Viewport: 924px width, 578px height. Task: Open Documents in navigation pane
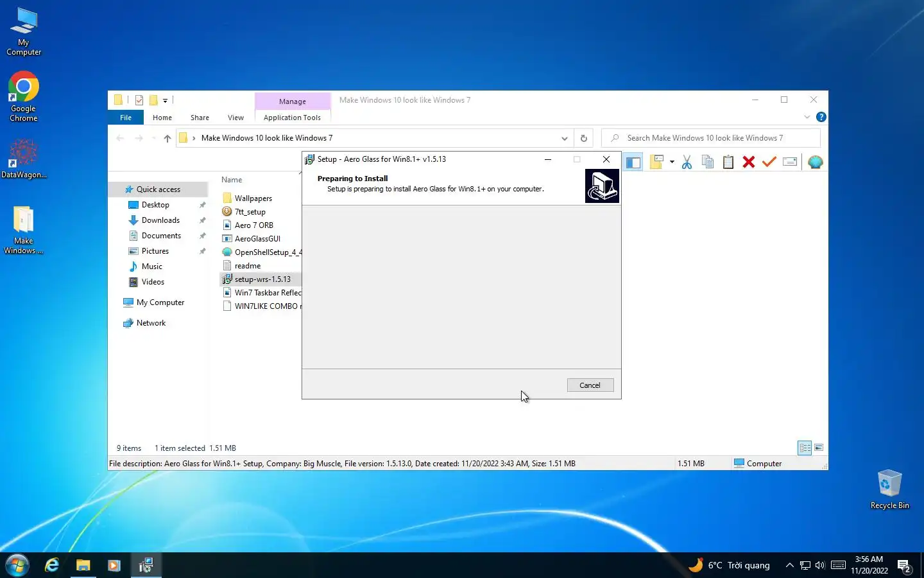click(161, 236)
